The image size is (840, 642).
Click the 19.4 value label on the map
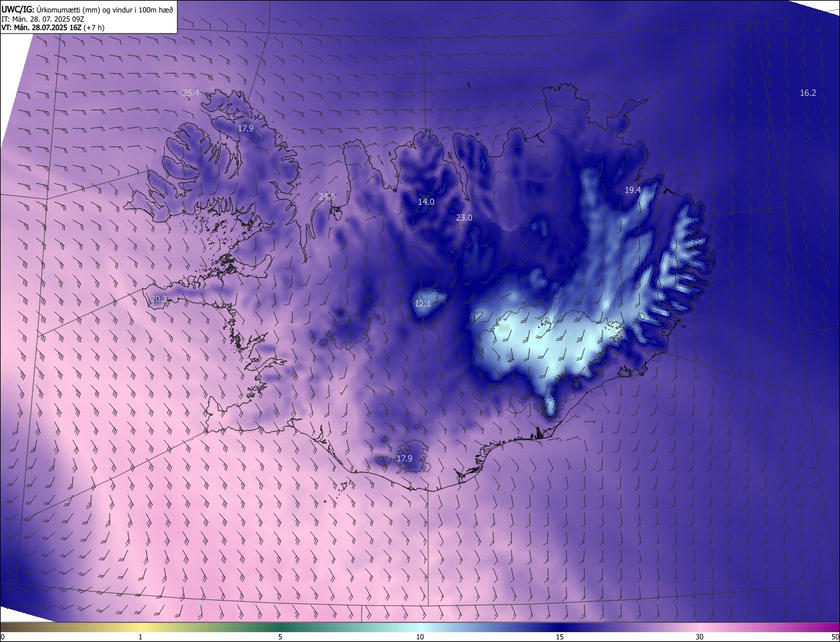pyautogui.click(x=633, y=190)
